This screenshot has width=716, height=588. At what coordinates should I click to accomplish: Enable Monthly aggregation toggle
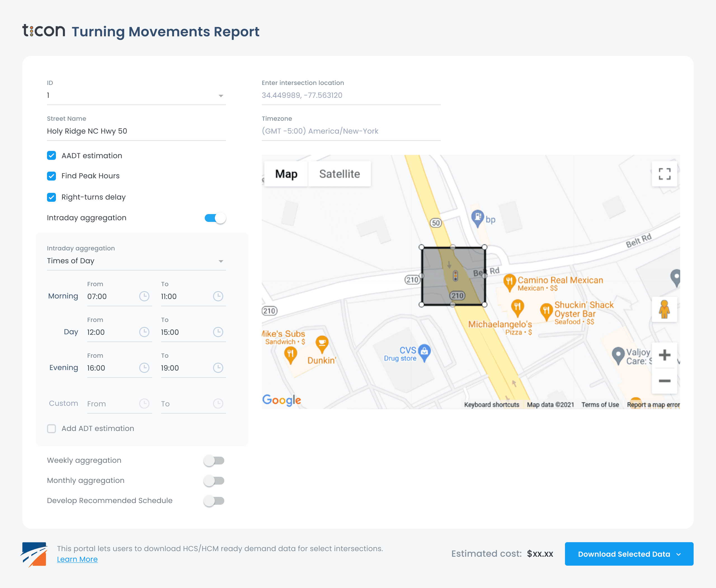214,481
